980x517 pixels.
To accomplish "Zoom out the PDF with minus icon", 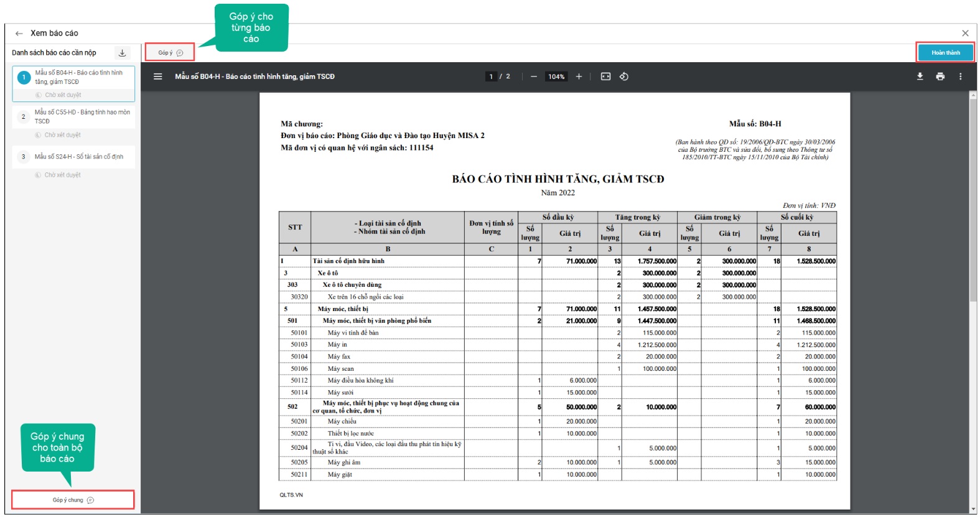I will 534,77.
